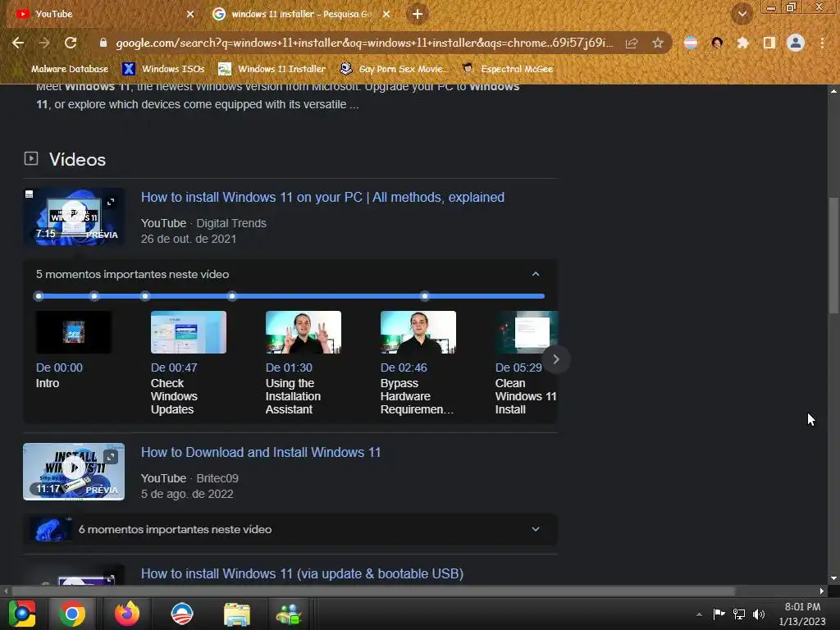The image size is (840, 630).
Task: Select the 02:46 timeline dot
Action: pos(231,295)
